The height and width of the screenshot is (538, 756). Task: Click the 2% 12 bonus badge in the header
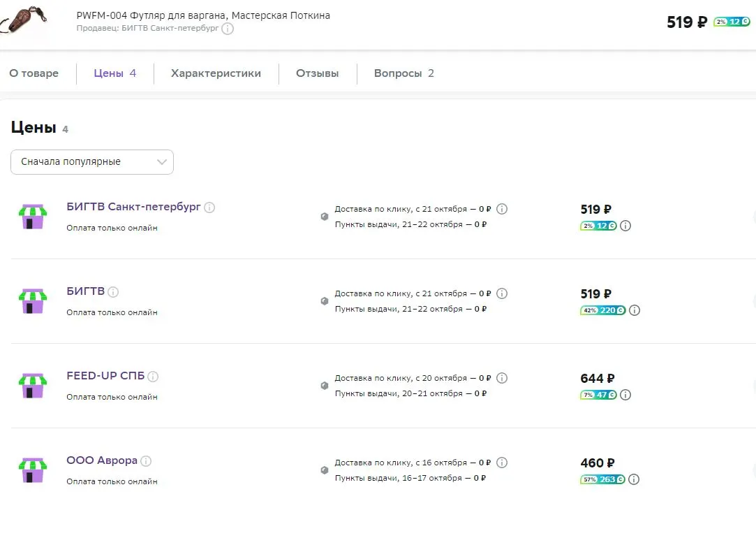point(732,22)
